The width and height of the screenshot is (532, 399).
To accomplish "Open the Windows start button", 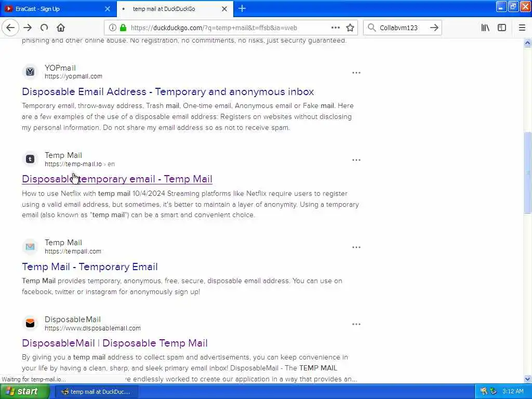I will point(24,392).
